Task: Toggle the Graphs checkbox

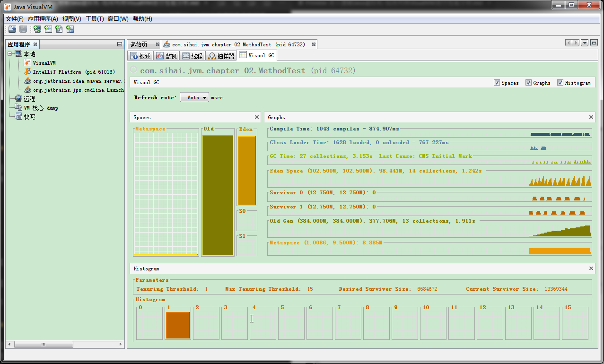Action: click(528, 83)
